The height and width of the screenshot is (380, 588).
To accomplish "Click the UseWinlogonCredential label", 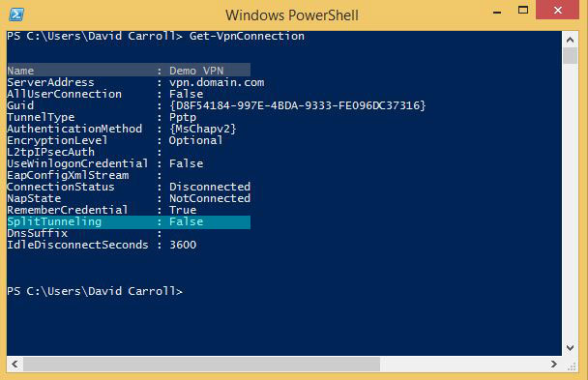I will [77, 163].
